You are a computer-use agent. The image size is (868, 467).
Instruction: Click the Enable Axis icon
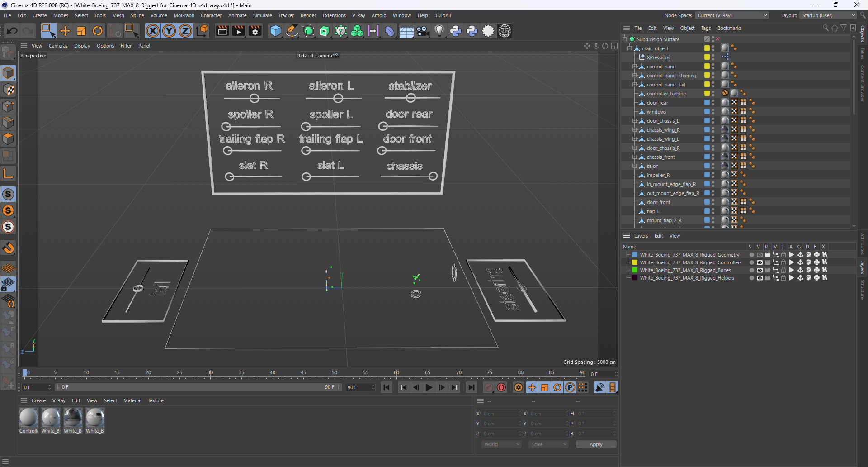(8, 173)
